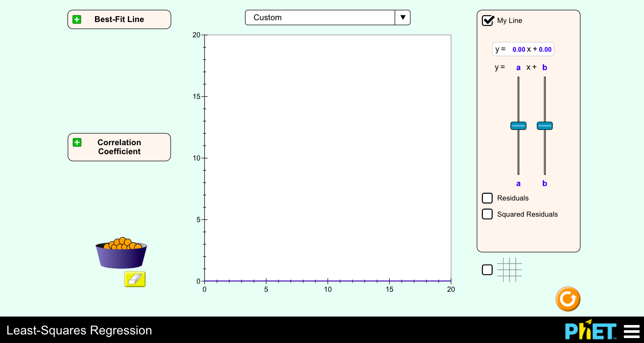This screenshot has height=343, width=644.
Task: Uncheck the My Line checkbox
Action: point(487,20)
